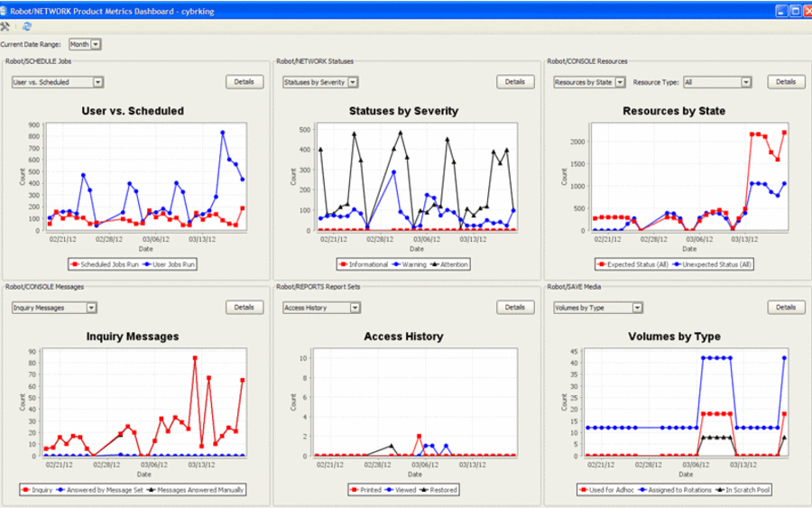Screen dimensions: 812x508
Task: Open the Resources by State chart selector
Action: point(589,82)
